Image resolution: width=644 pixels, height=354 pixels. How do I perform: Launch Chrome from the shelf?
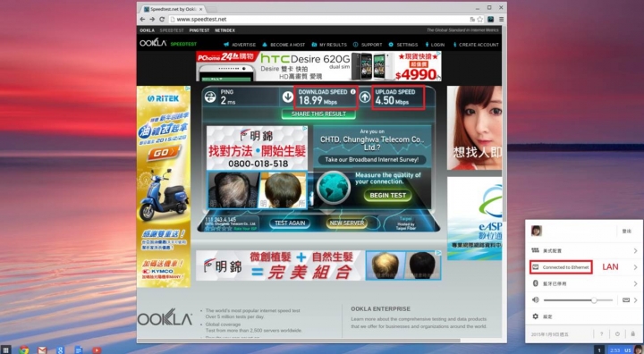click(24, 350)
